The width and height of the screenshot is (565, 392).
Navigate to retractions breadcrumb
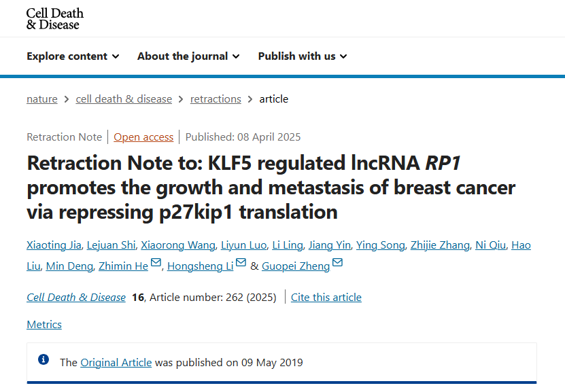pyautogui.click(x=216, y=99)
